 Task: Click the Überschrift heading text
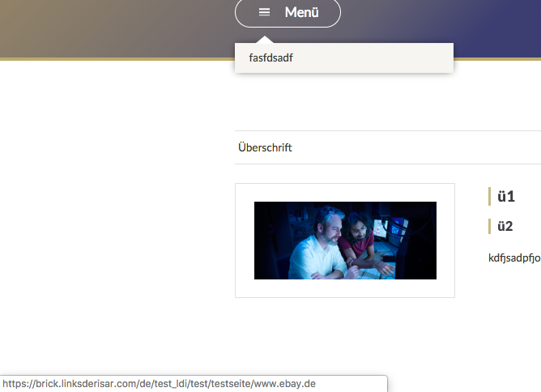(265, 147)
